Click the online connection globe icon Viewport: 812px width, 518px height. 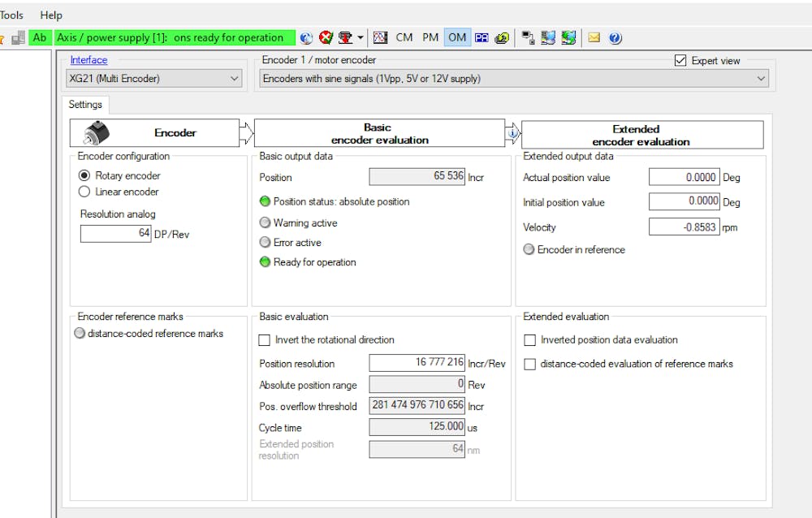[x=306, y=37]
